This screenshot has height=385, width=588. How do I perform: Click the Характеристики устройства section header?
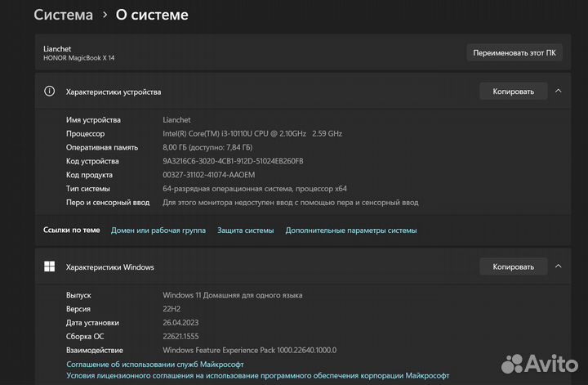[114, 92]
